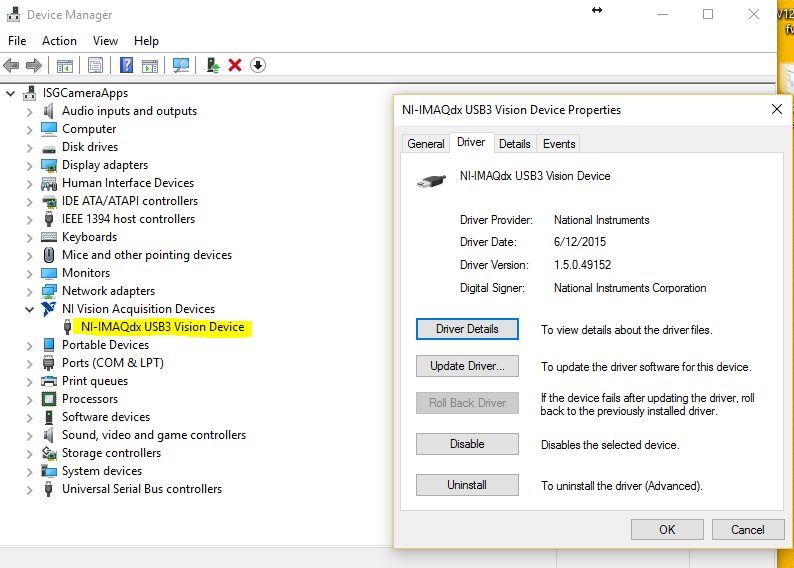The height and width of the screenshot is (568, 794).
Task: Click the USB plug icon in Properties dialog
Action: pos(431,180)
